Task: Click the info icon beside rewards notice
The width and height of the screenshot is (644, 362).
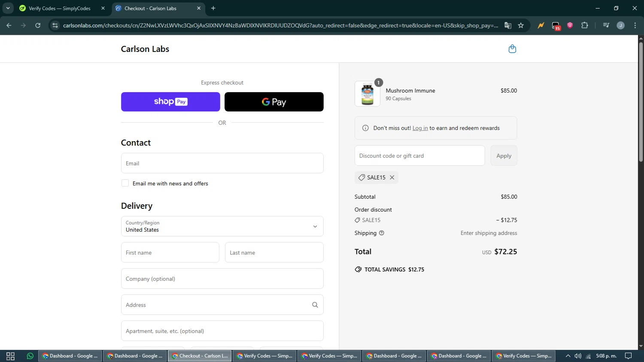Action: pos(365,128)
